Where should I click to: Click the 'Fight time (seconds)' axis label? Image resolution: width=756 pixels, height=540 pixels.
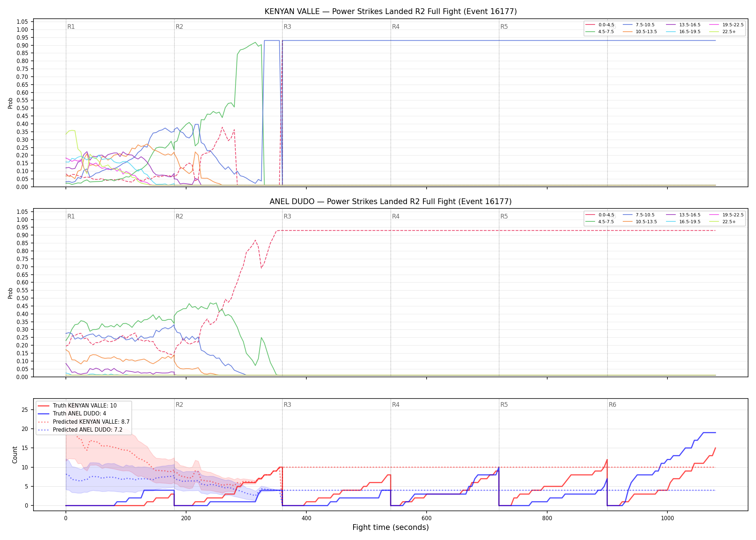[x=391, y=527]
